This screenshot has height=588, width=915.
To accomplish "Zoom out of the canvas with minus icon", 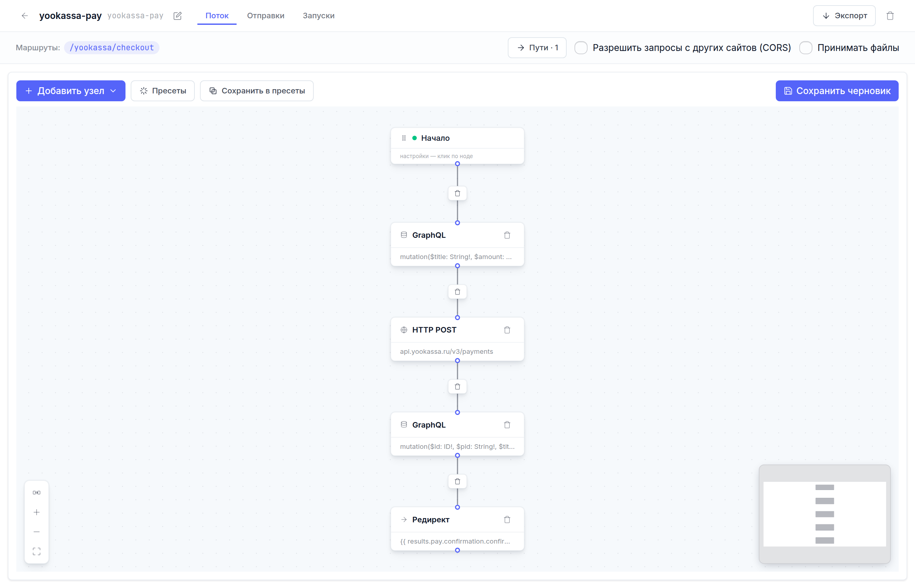I will tap(37, 532).
